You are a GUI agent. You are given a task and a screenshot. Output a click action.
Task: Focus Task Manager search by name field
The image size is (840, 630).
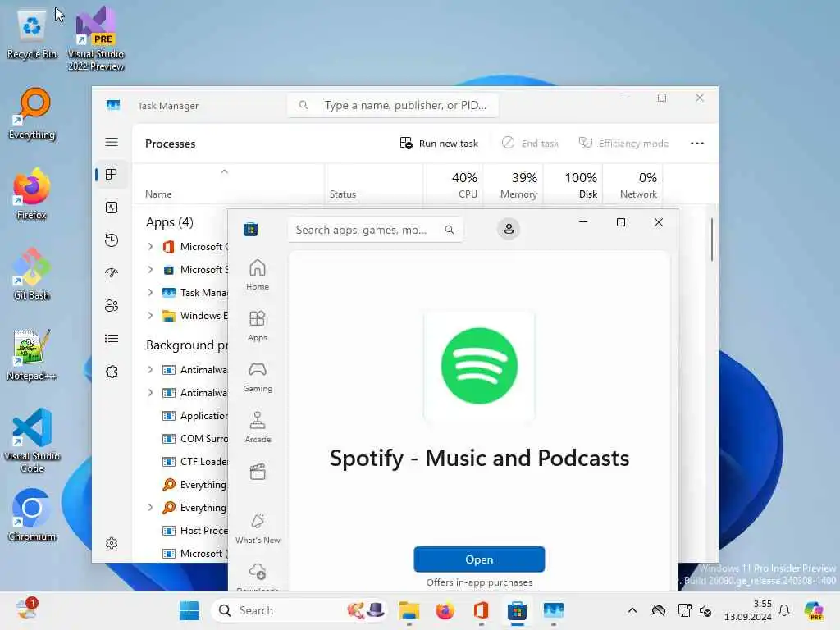click(393, 105)
